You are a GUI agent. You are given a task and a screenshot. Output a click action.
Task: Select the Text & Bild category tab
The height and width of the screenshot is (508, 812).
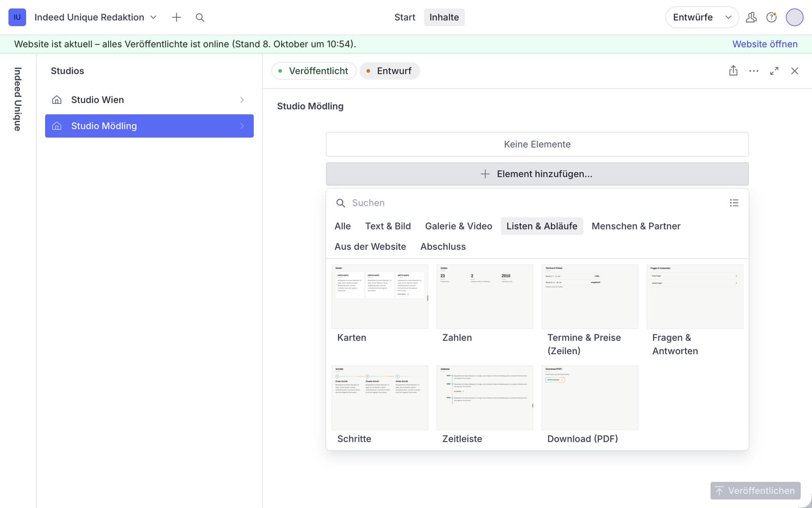[x=388, y=226]
